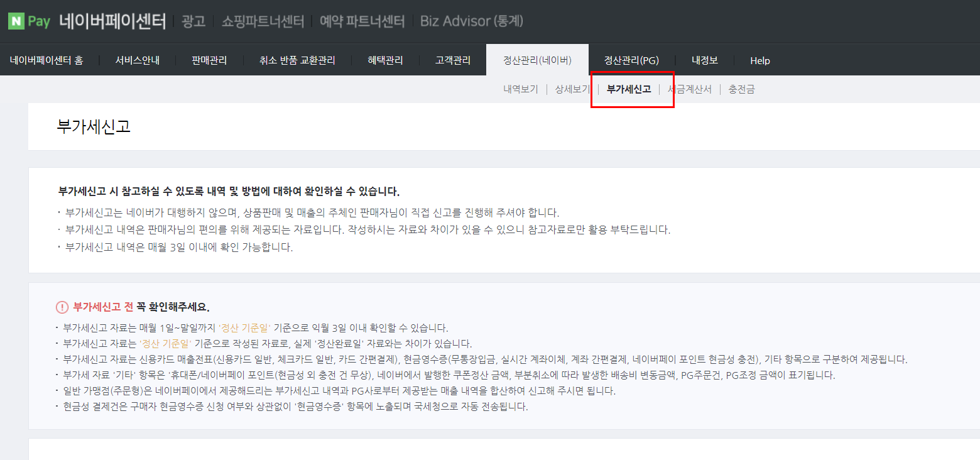Open 예약 파트너센터 link

[362, 21]
